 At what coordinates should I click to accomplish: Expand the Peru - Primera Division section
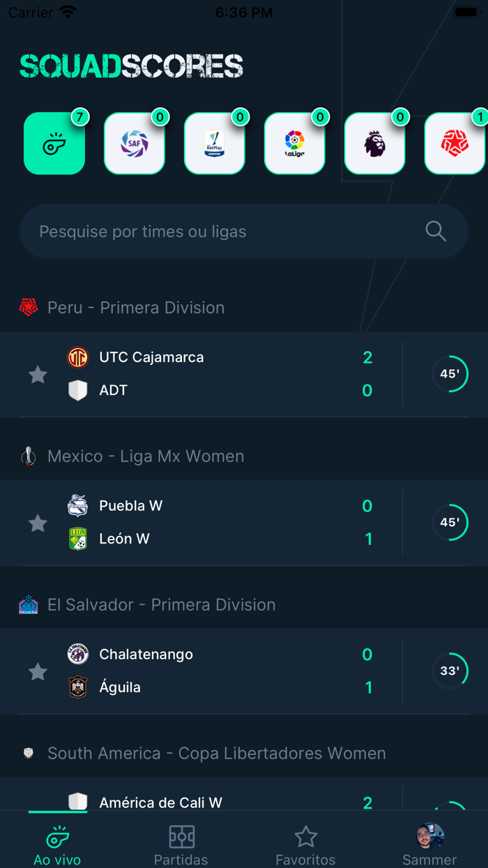(x=136, y=307)
